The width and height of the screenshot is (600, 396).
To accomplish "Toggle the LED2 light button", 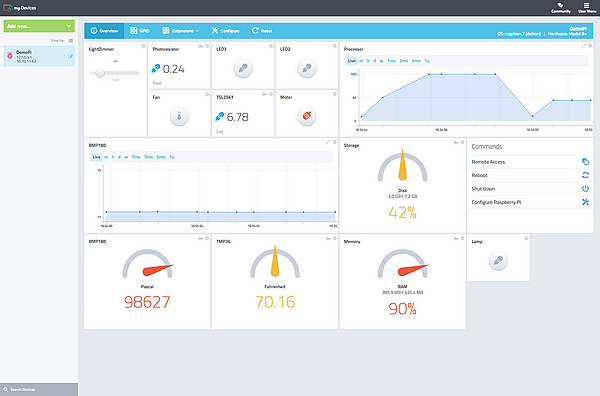I will [x=307, y=69].
